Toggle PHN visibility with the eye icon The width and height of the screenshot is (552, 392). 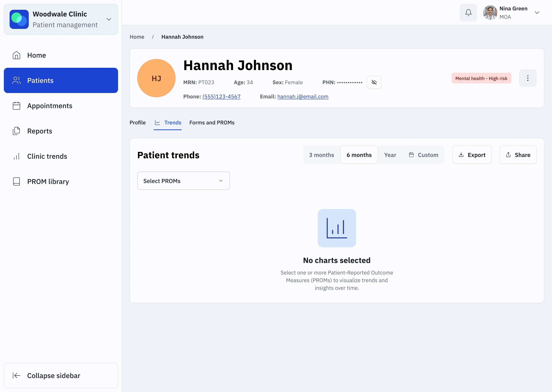pyautogui.click(x=374, y=82)
